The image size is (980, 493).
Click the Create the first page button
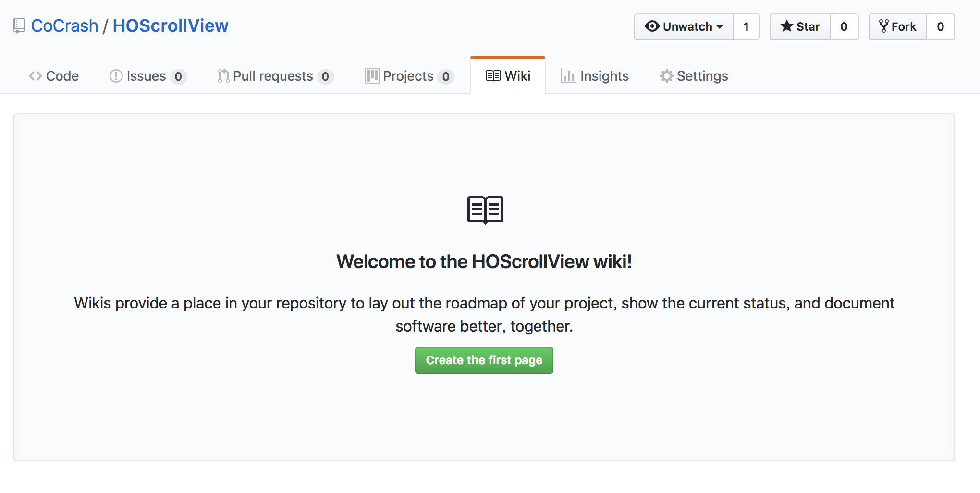point(484,360)
